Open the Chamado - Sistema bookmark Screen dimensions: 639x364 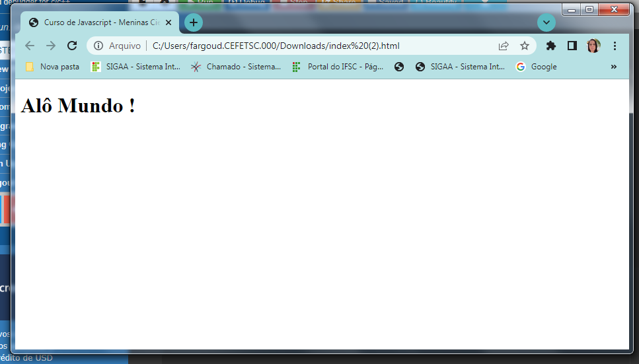click(x=236, y=67)
